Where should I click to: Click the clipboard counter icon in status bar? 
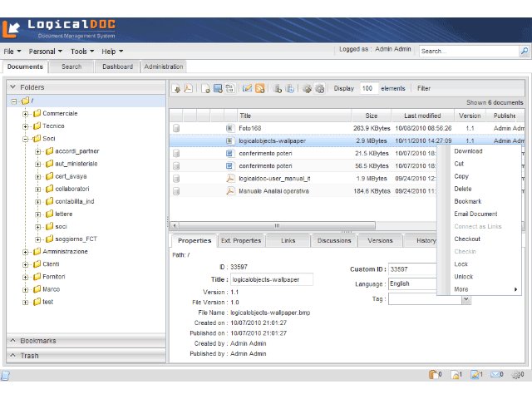(432, 374)
